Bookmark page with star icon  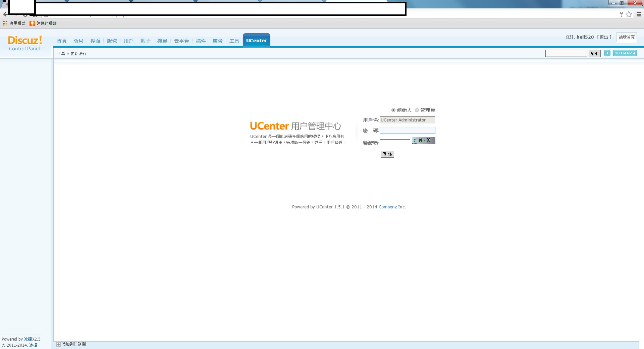(629, 14)
